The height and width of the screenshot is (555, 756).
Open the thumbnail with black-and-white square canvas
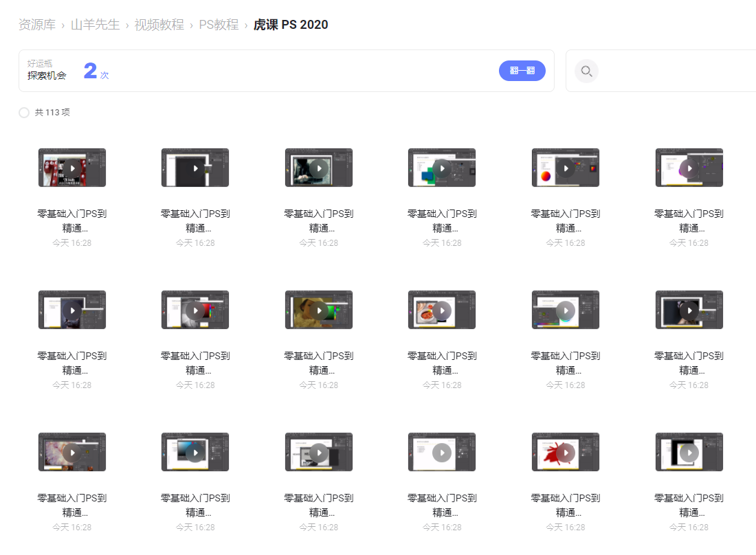(x=689, y=453)
